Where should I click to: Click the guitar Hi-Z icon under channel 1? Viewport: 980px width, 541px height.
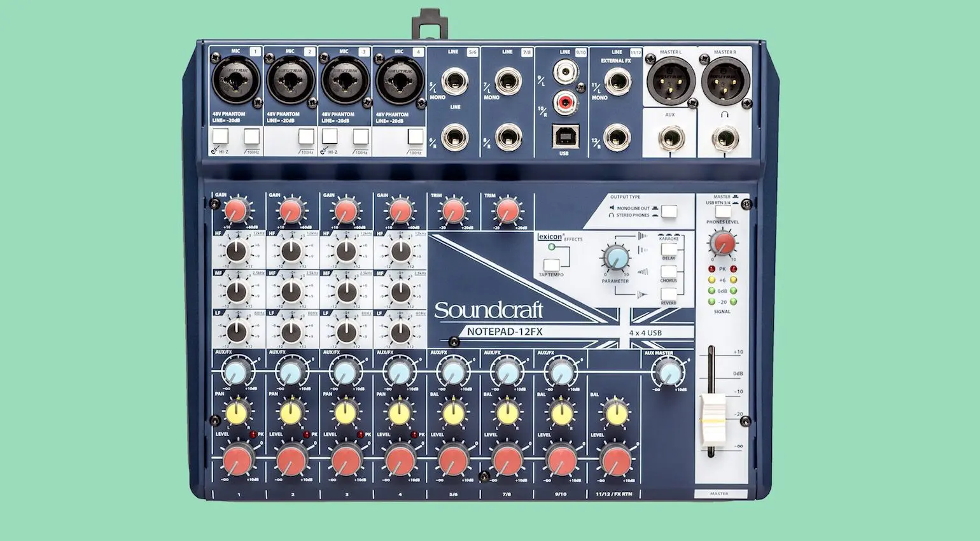pyautogui.click(x=217, y=150)
